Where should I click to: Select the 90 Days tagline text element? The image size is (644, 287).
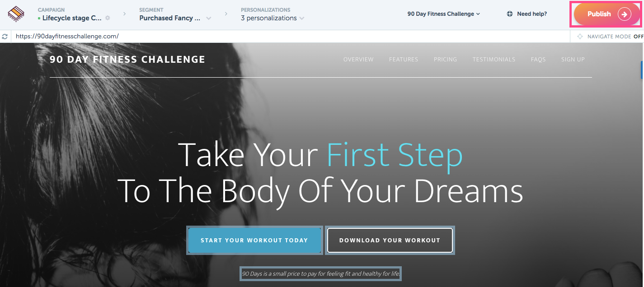[x=321, y=274]
